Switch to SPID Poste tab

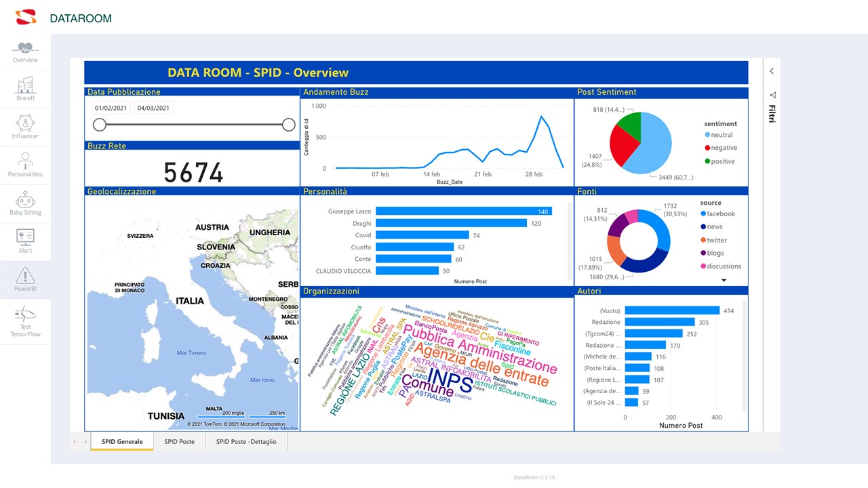tap(179, 441)
